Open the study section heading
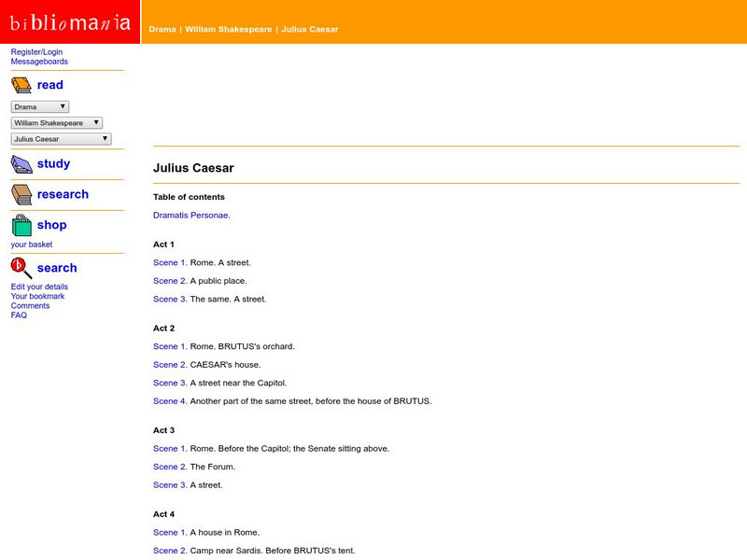 click(53, 163)
